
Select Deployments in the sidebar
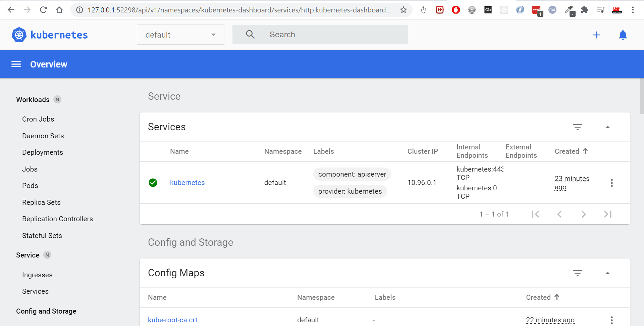tap(43, 152)
